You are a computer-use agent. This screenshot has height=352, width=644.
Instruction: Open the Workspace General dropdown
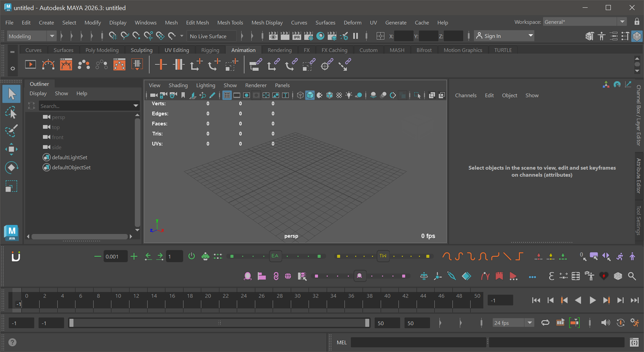(x=585, y=22)
